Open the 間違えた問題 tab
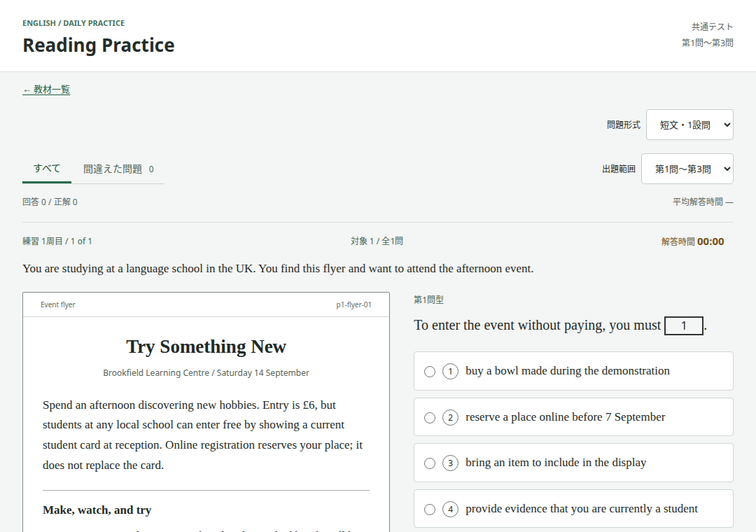This screenshot has height=532, width=756. coord(118,169)
